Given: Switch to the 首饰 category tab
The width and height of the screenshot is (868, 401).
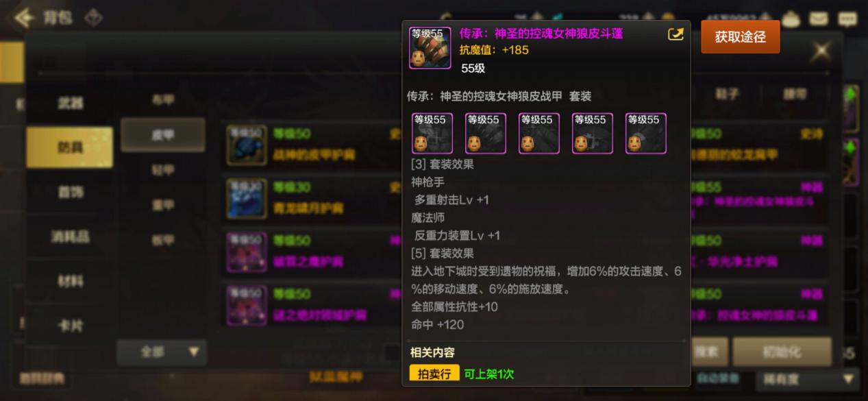Looking at the screenshot, I should point(70,192).
